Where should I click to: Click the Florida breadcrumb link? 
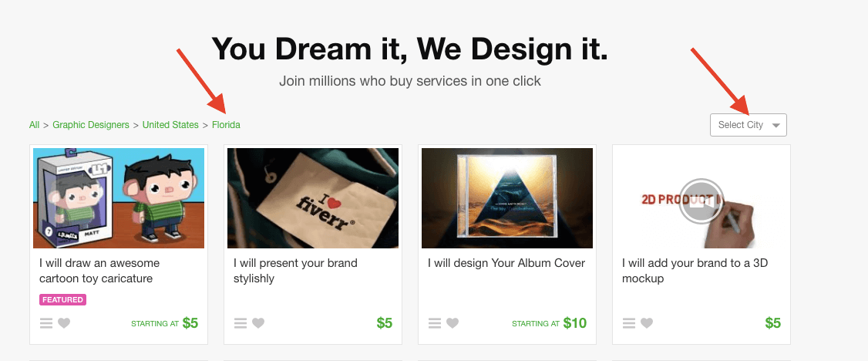226,125
